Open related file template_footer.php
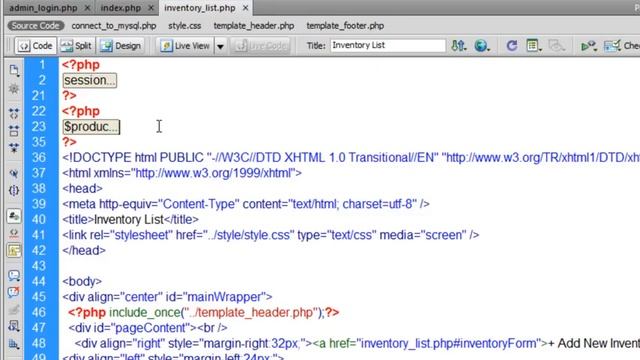Image resolution: width=640 pixels, height=360 pixels. (345, 26)
